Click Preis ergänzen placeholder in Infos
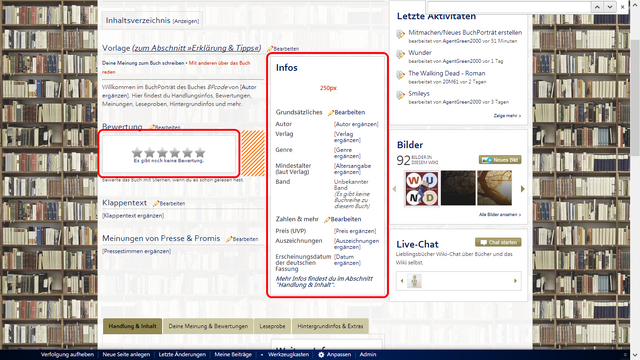This screenshot has width=640, height=360. [355, 231]
